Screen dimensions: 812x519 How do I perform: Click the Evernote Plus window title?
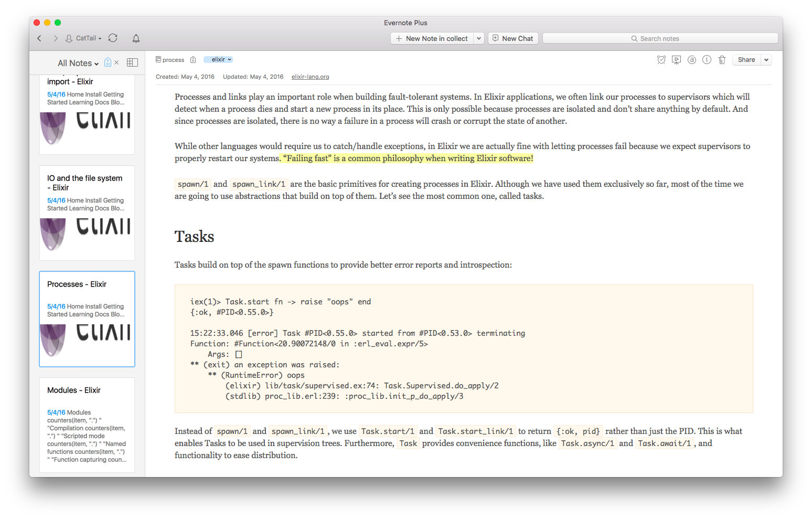pos(405,23)
